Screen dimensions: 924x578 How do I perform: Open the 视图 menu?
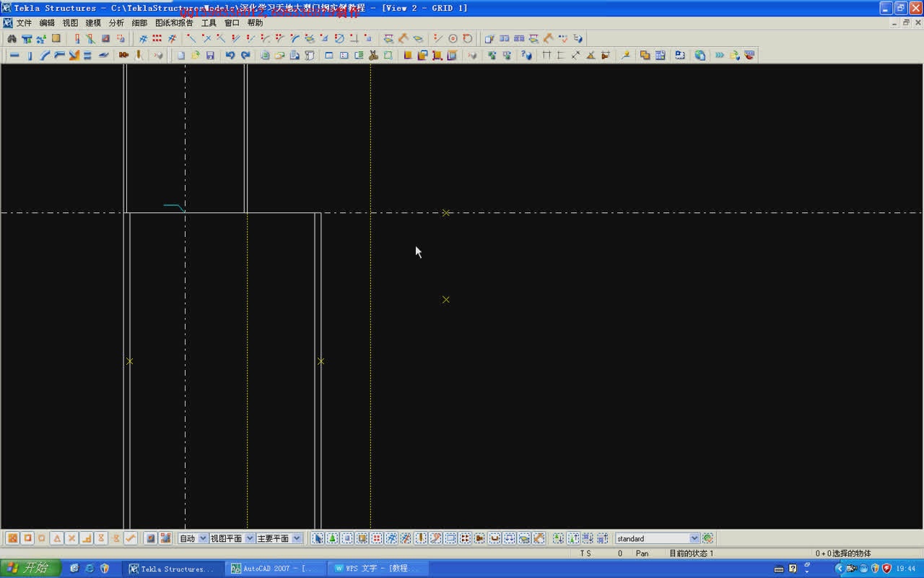click(70, 23)
